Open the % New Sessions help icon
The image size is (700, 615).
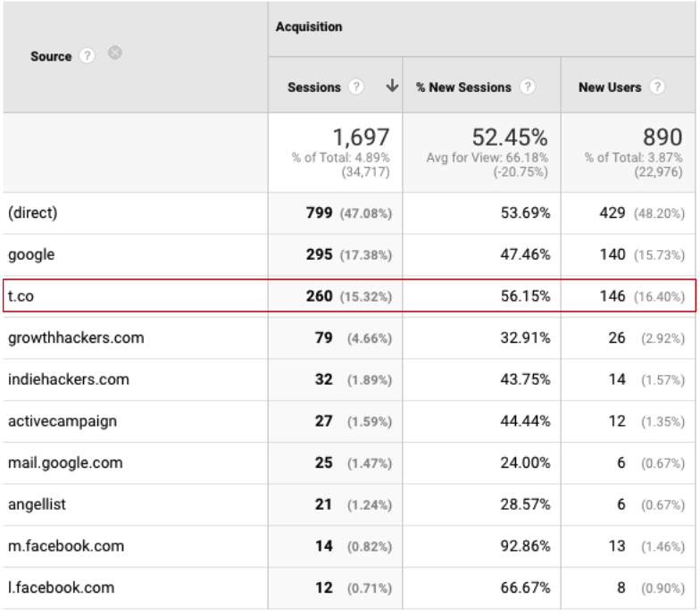click(528, 87)
